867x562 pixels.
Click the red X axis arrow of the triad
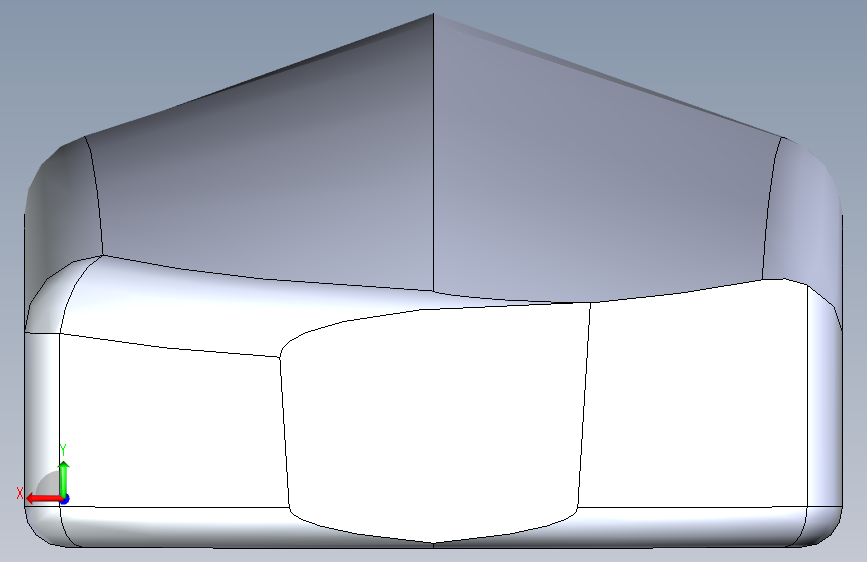(44, 498)
